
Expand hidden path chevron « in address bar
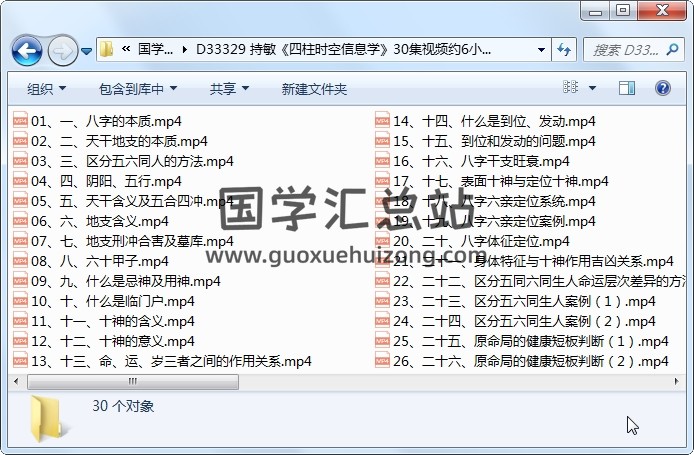click(126, 49)
